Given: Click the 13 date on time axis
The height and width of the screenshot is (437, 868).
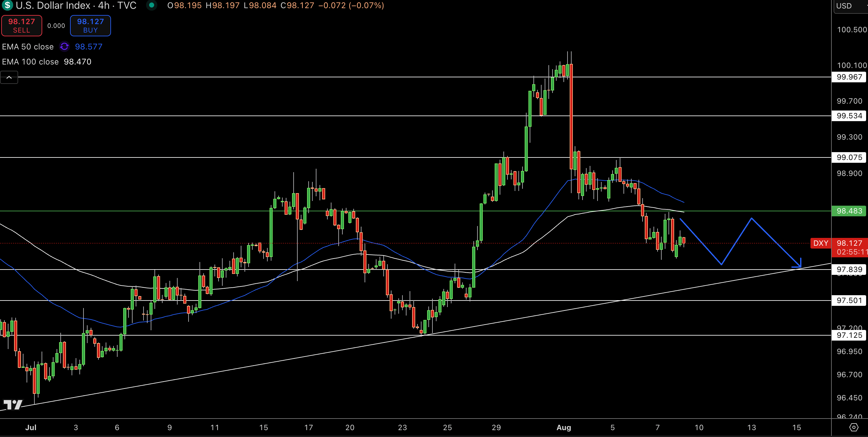Looking at the screenshot, I should point(751,428).
